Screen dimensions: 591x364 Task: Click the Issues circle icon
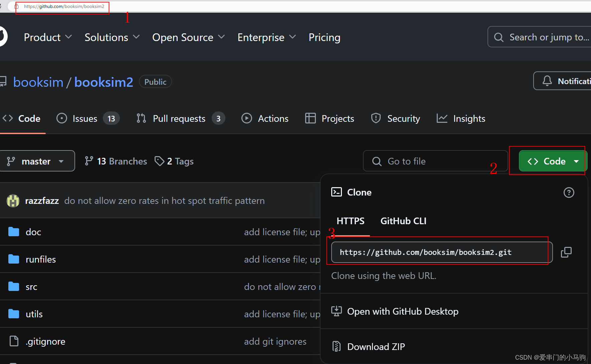pyautogui.click(x=62, y=118)
